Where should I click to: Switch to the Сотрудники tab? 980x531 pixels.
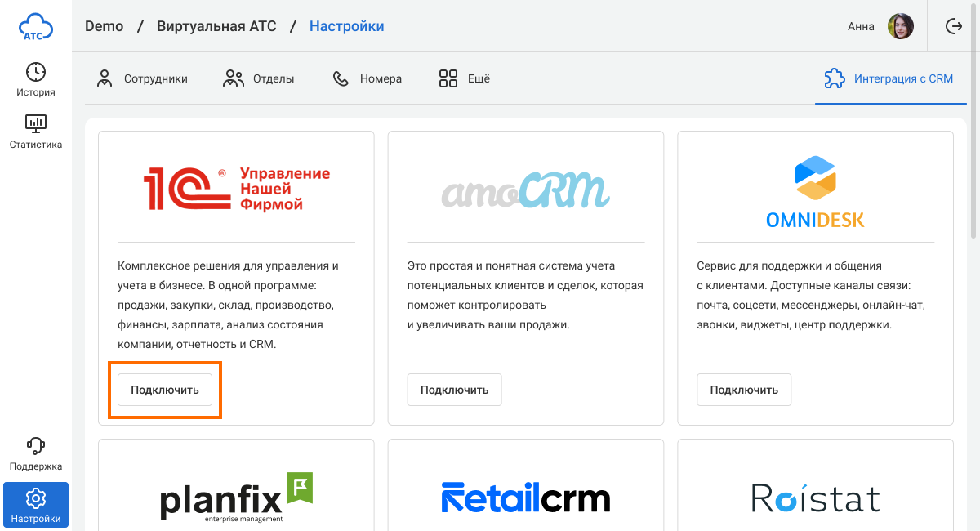click(x=142, y=79)
